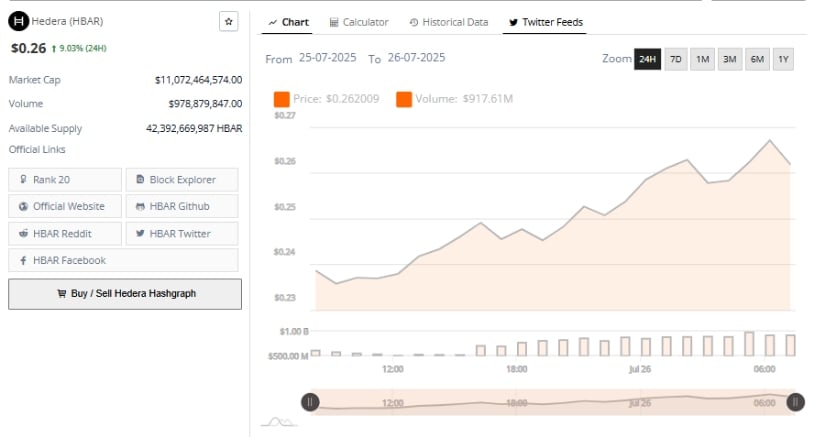Click Buy / Sell Hedera Hashgraph button
Image resolution: width=825 pixels, height=437 pixels.
(125, 294)
